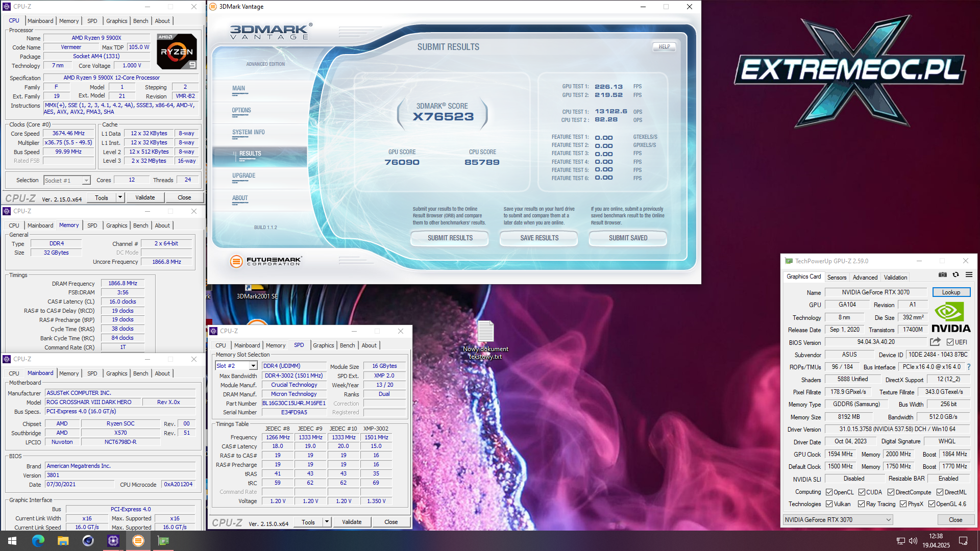This screenshot has width=980, height=551.
Task: Switch to the Sensors tab in GPU-Z
Action: point(837,278)
